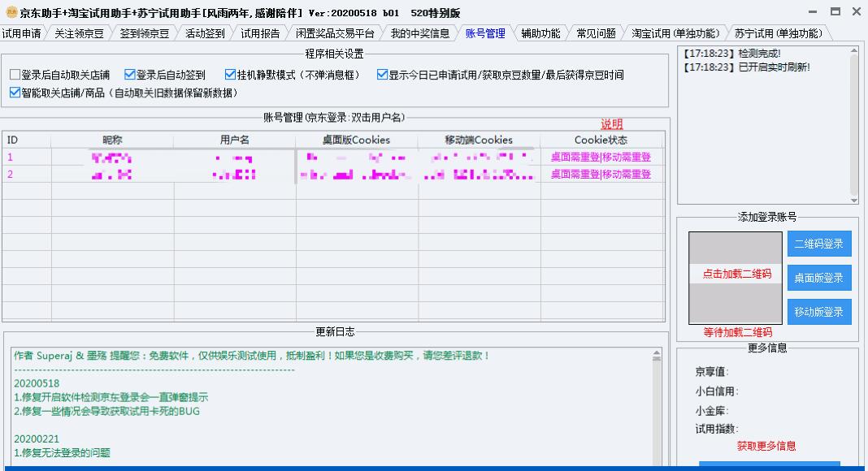Click the 用户名 column header
This screenshot has height=471, width=868.
point(235,140)
